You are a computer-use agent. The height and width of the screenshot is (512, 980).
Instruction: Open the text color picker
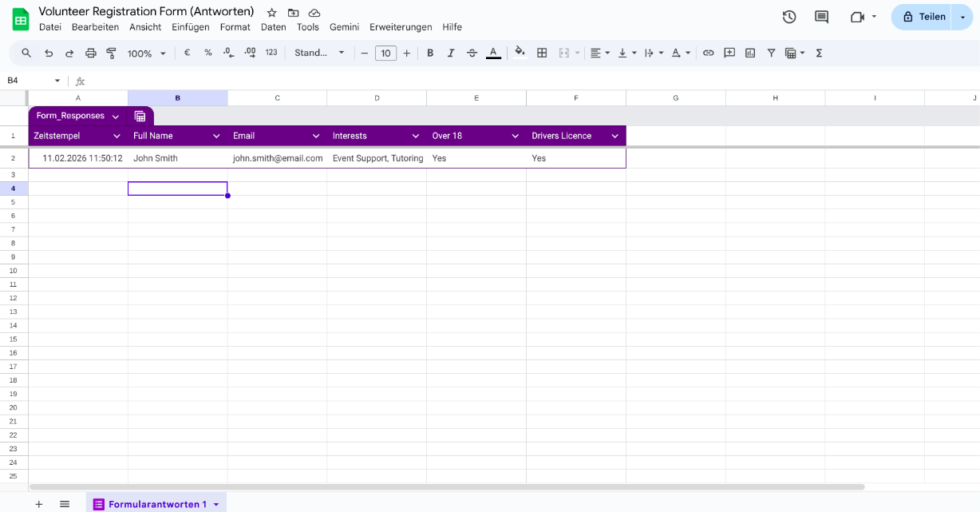[493, 53]
